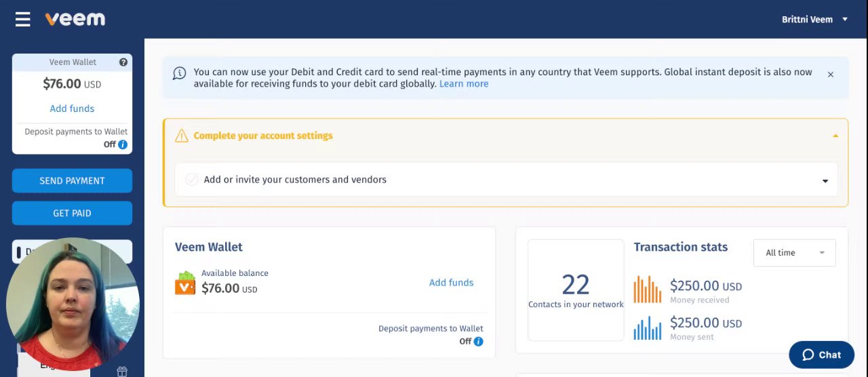Open the hamburger navigation menu
This screenshot has width=868, height=377.
pos(23,20)
